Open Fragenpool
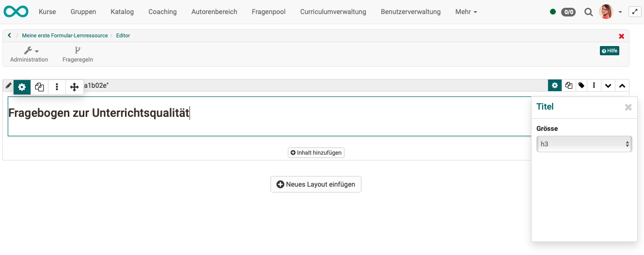644x255 pixels. point(268,12)
